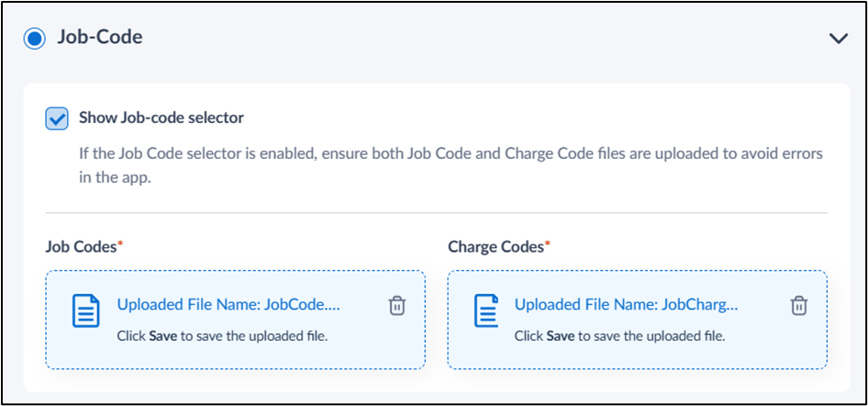Image resolution: width=868 pixels, height=406 pixels.
Task: Click the Charge Codes document file icon
Action: click(x=487, y=310)
